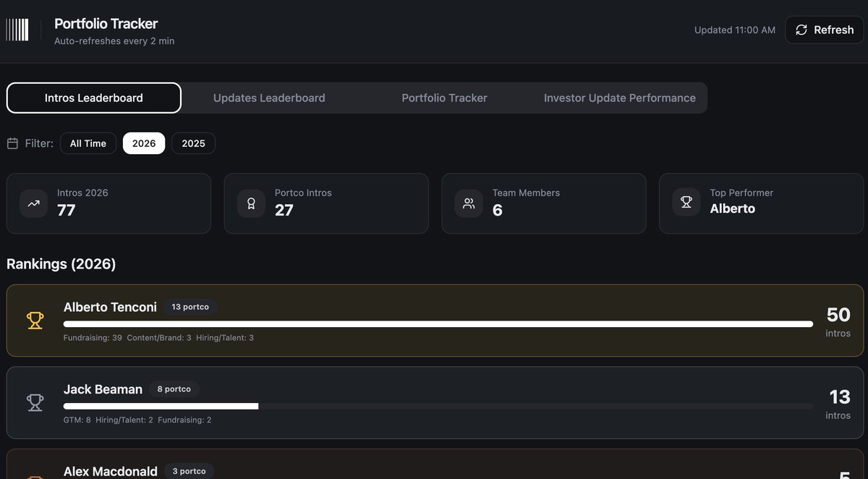Click the Intros 2026 value 77

point(67,210)
